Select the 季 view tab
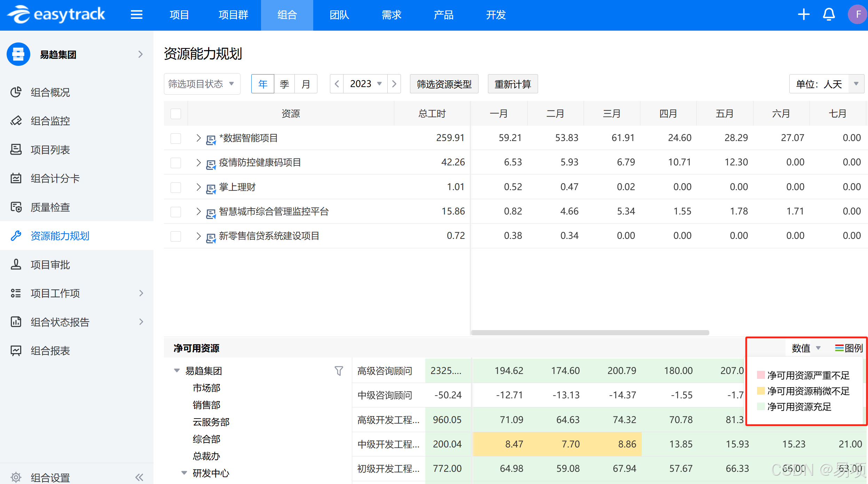Viewport: 868px width, 484px height. pos(284,84)
